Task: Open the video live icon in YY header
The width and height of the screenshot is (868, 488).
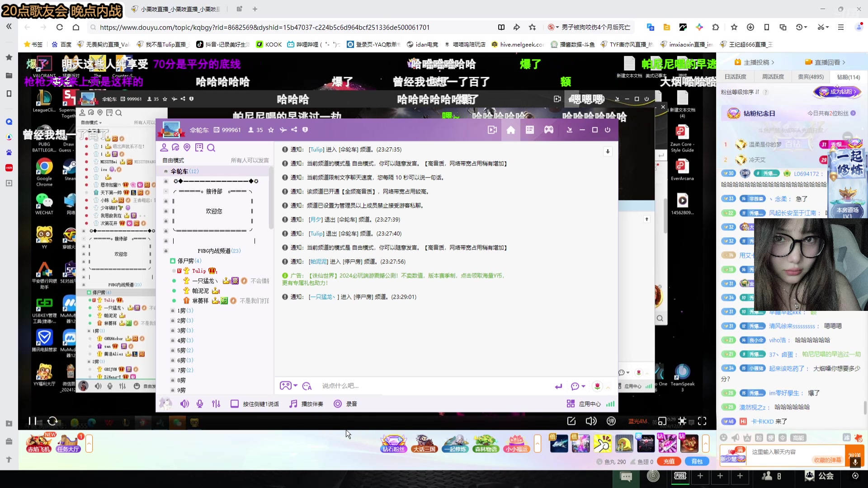Action: (x=492, y=130)
